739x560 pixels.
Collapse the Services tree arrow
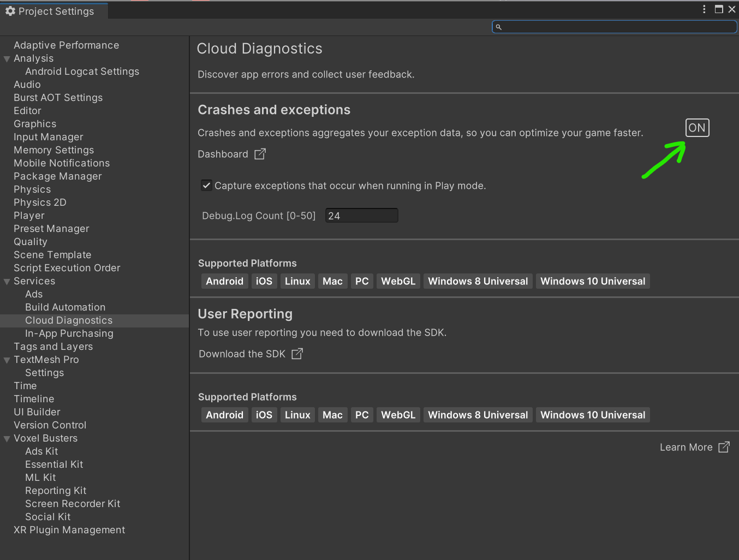(x=7, y=282)
